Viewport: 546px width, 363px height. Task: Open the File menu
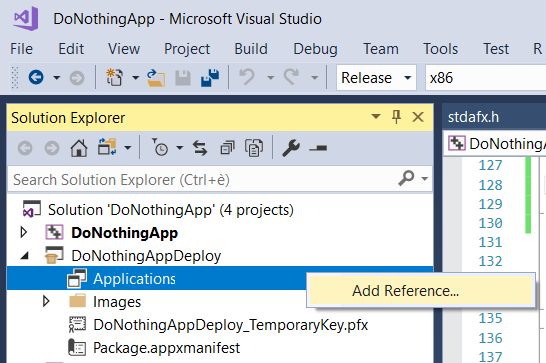pyautogui.click(x=21, y=49)
